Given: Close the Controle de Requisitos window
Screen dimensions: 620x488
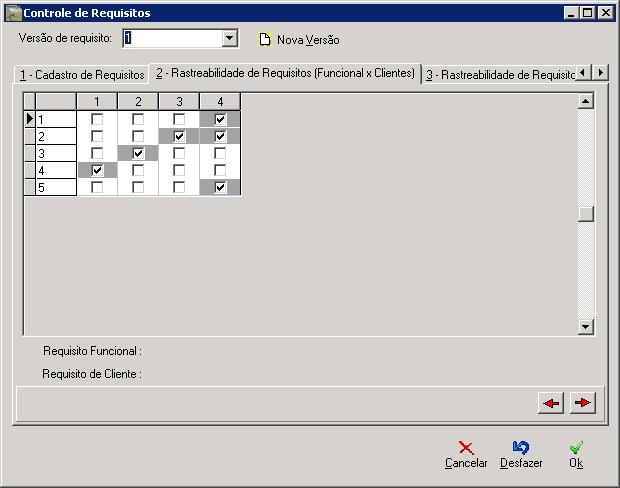Looking at the screenshot, I should pos(605,13).
